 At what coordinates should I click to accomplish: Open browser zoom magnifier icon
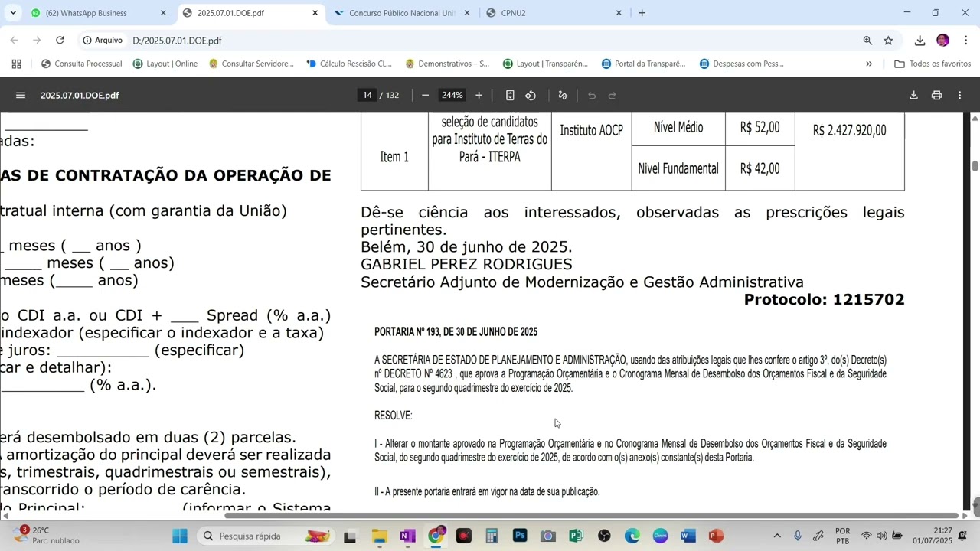pyautogui.click(x=867, y=41)
